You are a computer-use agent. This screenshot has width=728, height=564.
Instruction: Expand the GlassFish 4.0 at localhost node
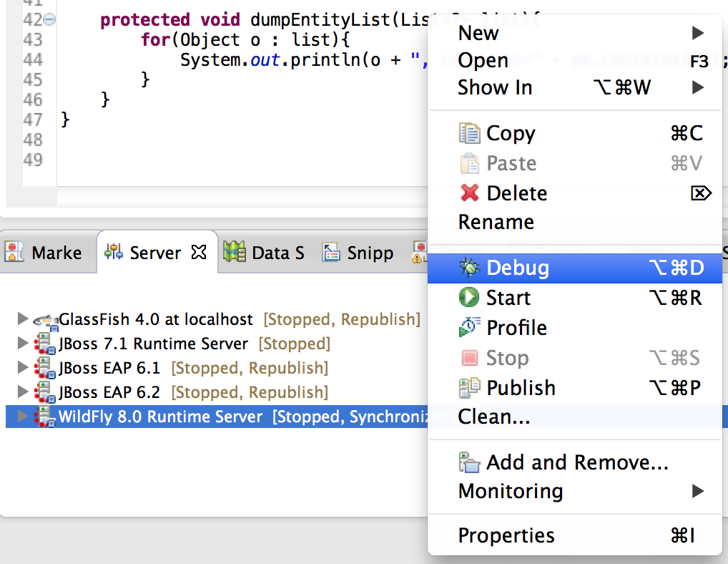click(x=22, y=319)
